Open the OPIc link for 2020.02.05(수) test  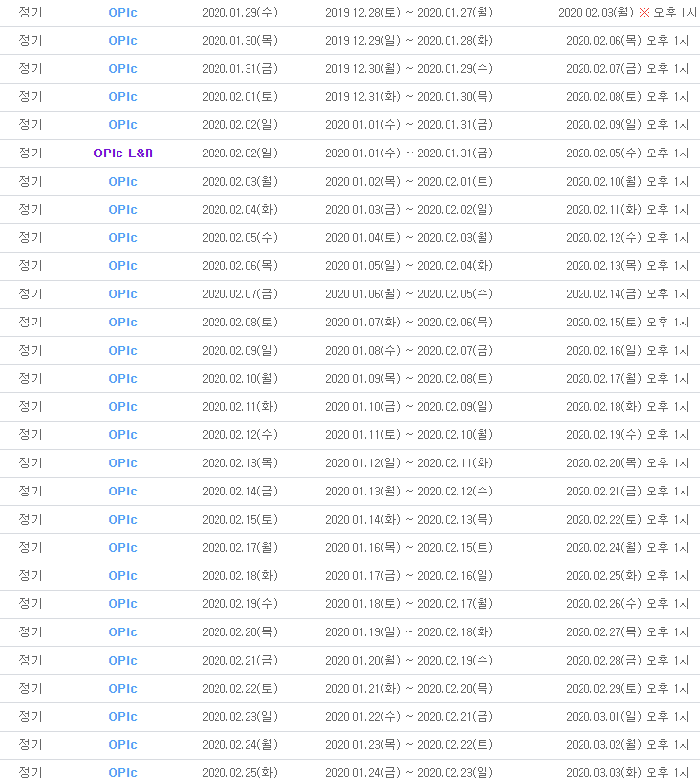coord(123,237)
